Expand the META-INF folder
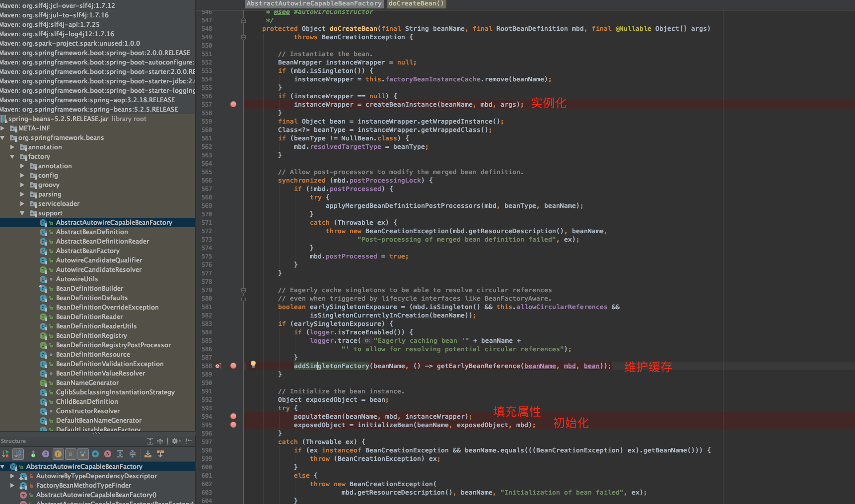 coord(2,128)
